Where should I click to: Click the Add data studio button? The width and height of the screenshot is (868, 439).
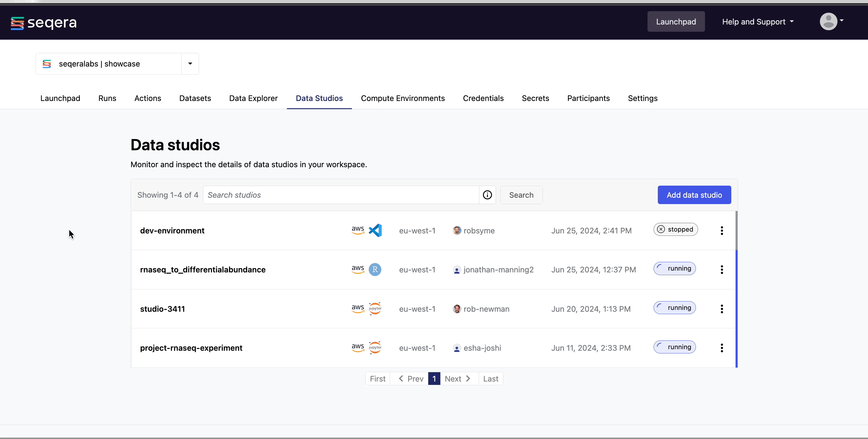[694, 195]
